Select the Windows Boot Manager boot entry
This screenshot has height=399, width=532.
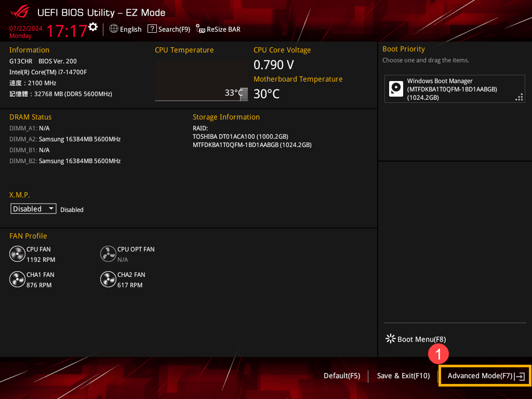[x=454, y=89]
